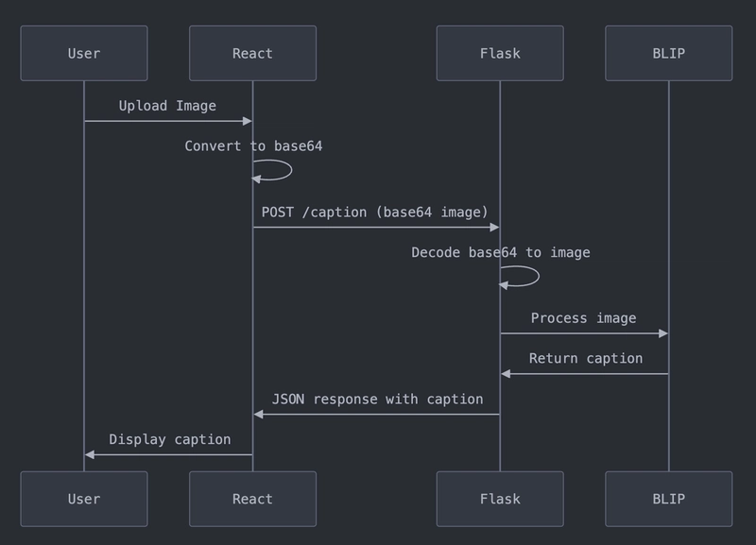Click the top Flask participant box
Screen dimensions: 756x545
click(x=500, y=53)
